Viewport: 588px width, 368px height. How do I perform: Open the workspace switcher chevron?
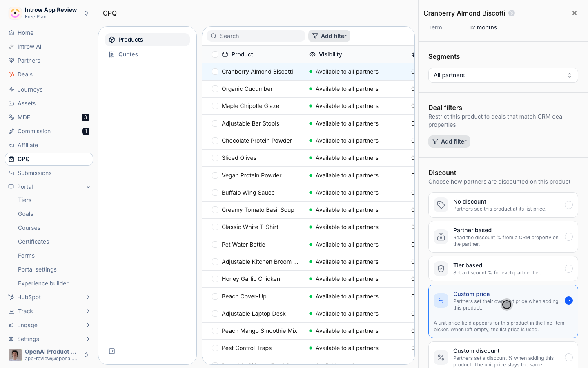86,13
